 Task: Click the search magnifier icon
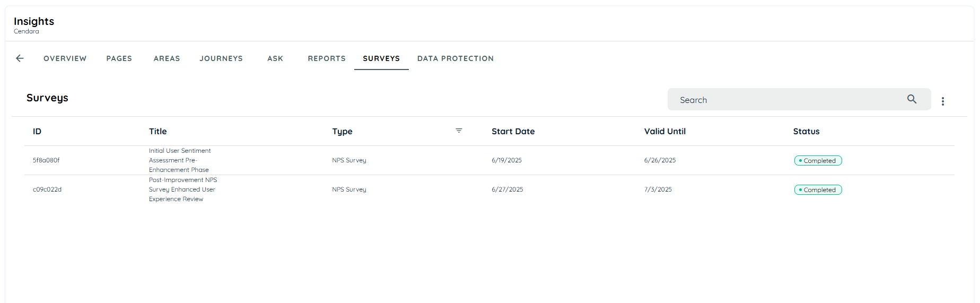tap(912, 99)
